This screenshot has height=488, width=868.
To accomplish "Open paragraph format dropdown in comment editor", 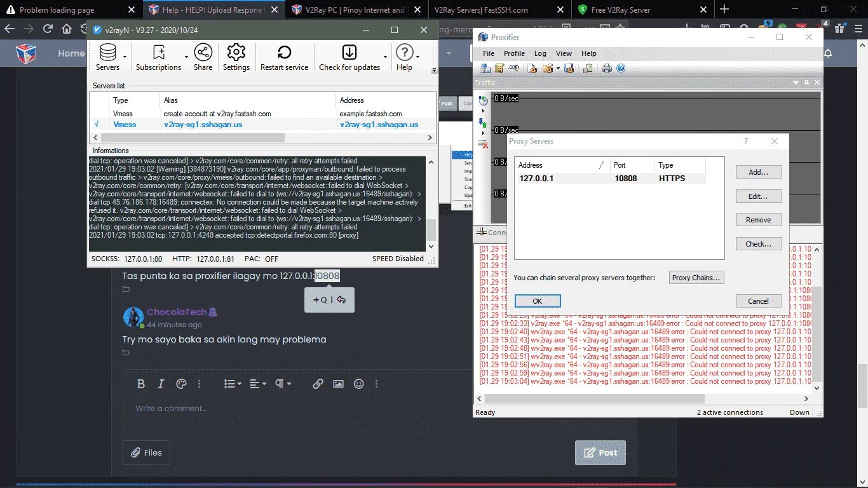I will click(x=283, y=384).
